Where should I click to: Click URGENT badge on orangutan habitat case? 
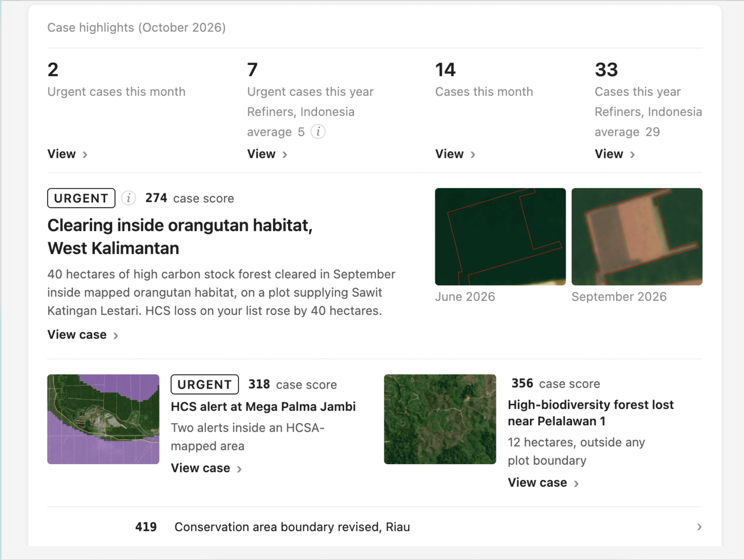click(81, 198)
